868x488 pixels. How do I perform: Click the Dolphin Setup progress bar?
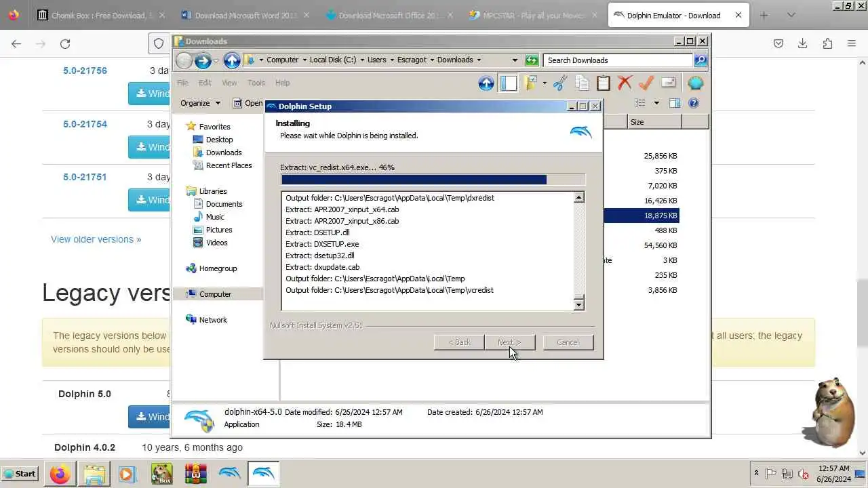pos(433,180)
